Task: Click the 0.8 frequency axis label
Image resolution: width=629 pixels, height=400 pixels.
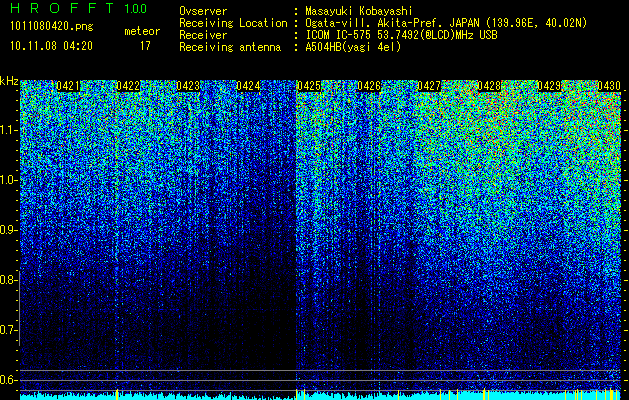Action: (x=8, y=280)
